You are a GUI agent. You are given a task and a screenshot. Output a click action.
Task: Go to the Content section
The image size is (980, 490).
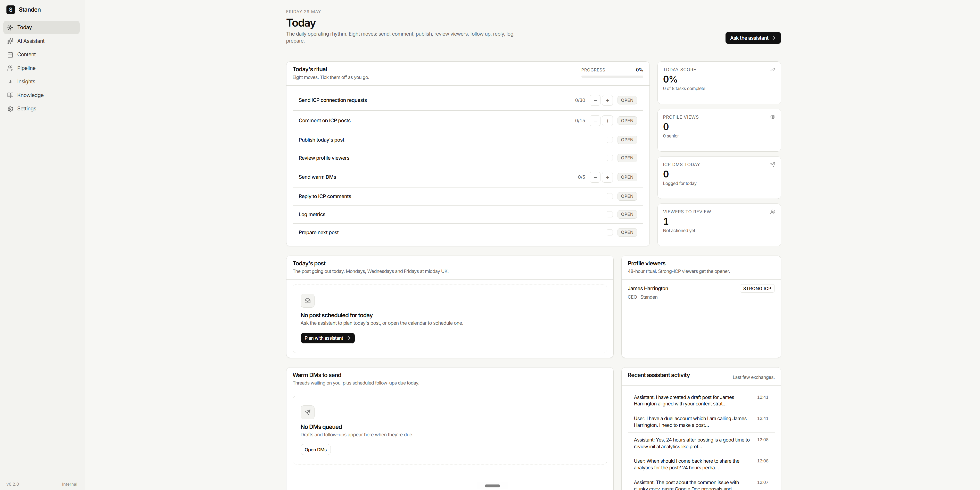42,54
